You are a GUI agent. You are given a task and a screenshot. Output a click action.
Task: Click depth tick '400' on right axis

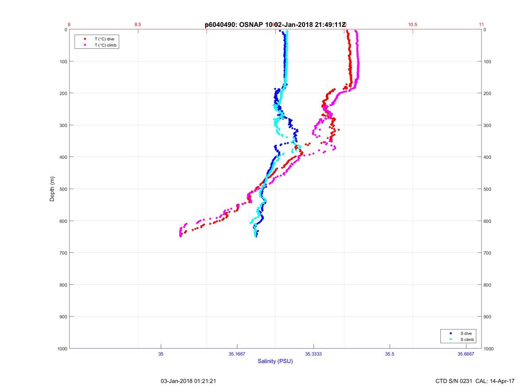(488, 157)
